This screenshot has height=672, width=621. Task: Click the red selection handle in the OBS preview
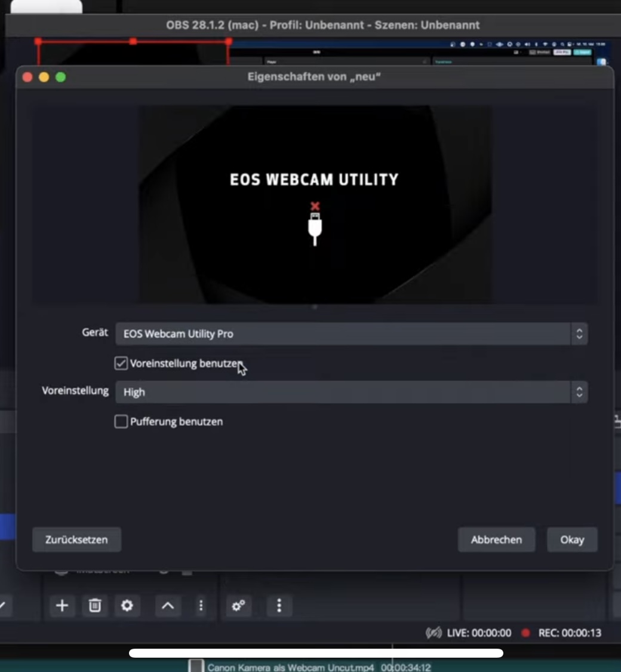pos(133,42)
